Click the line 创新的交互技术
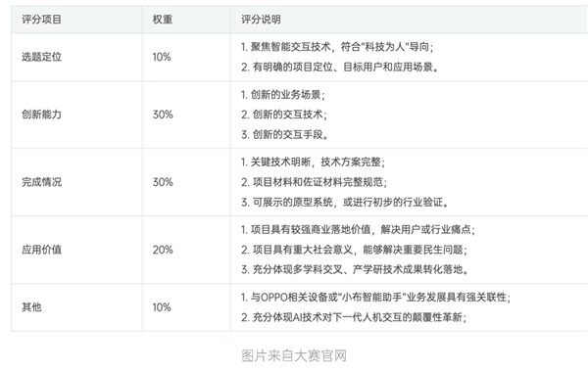This screenshot has width=588, height=372. point(284,115)
